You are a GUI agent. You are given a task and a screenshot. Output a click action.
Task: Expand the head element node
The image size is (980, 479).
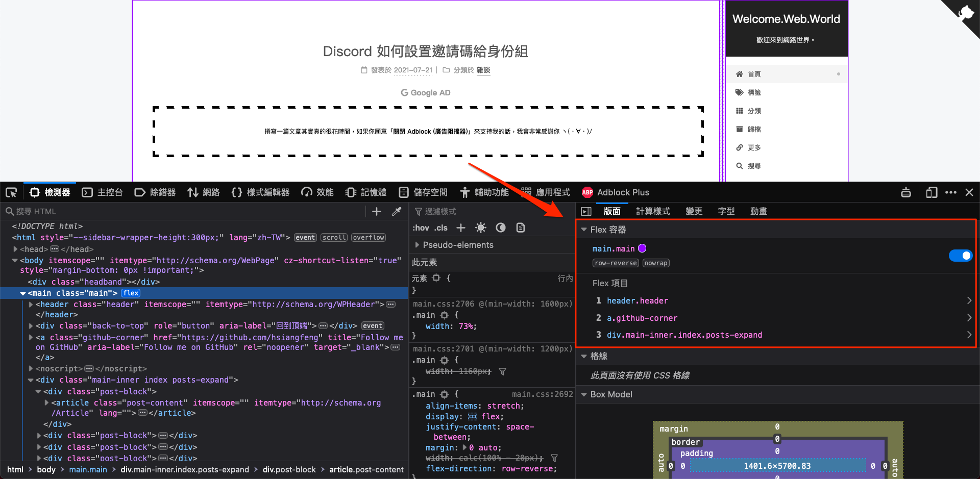pyautogui.click(x=15, y=249)
